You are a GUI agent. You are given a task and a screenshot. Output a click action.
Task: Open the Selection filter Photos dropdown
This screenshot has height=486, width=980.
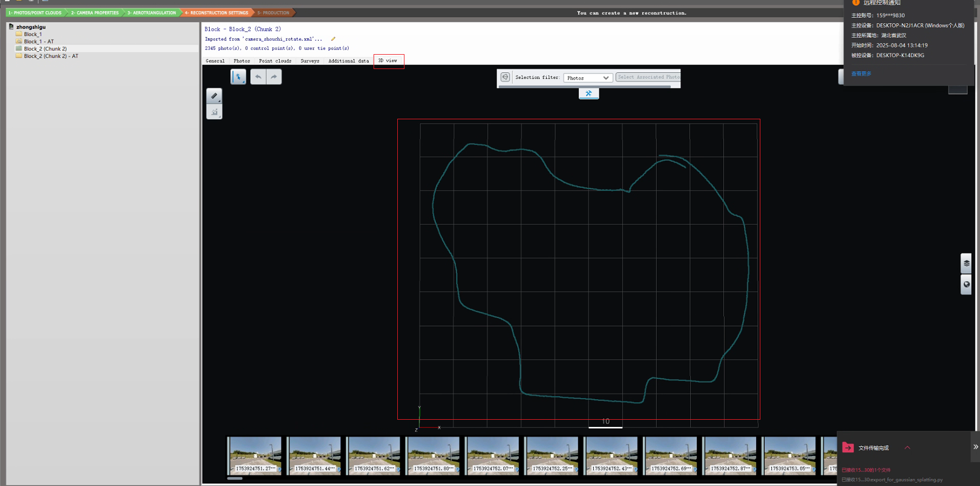pos(588,78)
